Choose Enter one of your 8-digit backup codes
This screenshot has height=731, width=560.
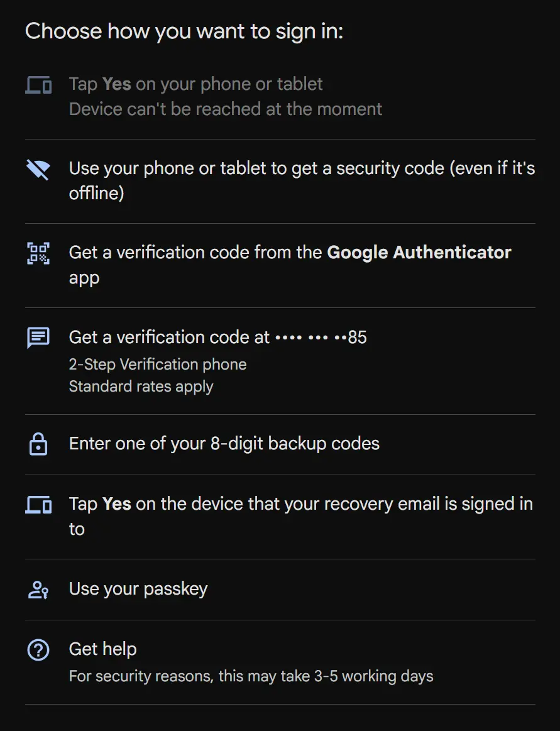tap(280, 444)
